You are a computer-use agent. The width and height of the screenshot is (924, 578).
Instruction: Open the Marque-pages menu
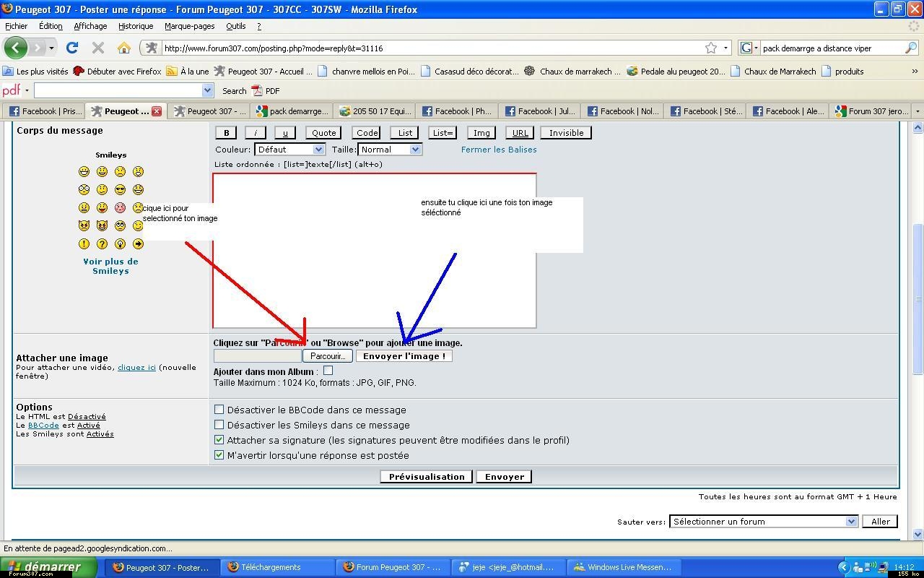pyautogui.click(x=189, y=26)
